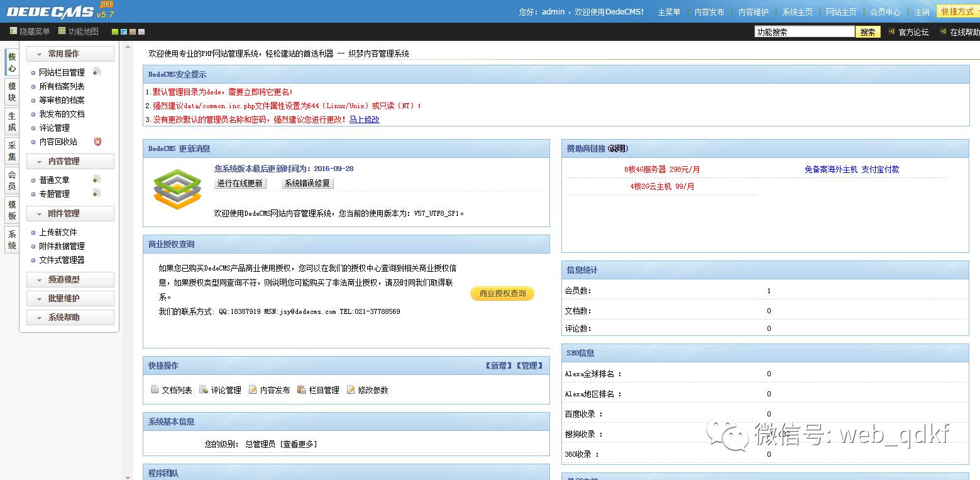
Task: Open 系统主页 in the top navigation
Action: tap(797, 12)
